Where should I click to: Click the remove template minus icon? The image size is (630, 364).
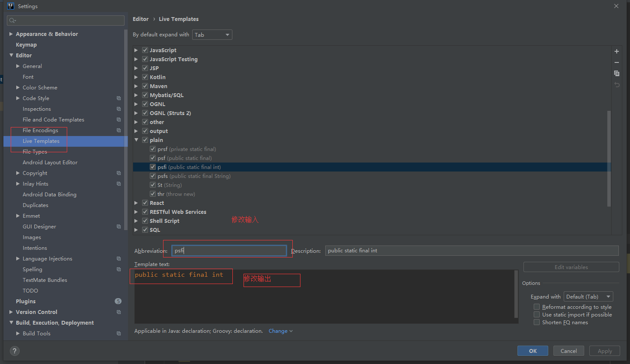tap(617, 62)
